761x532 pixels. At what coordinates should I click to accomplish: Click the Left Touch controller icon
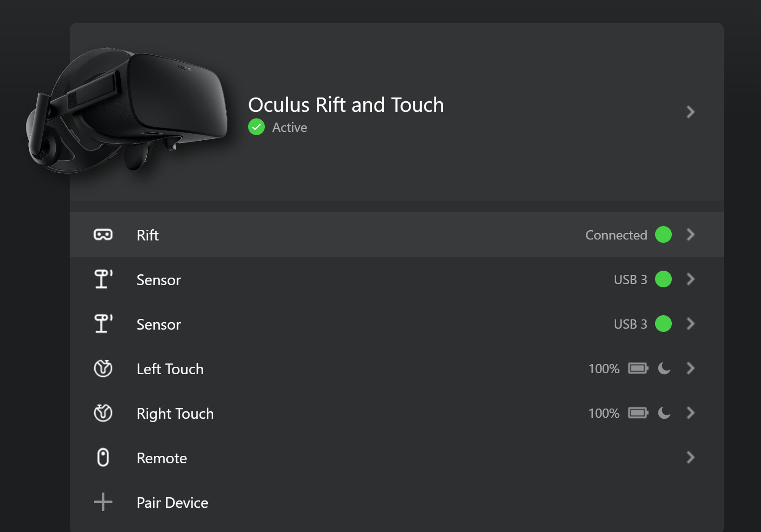[x=103, y=369]
